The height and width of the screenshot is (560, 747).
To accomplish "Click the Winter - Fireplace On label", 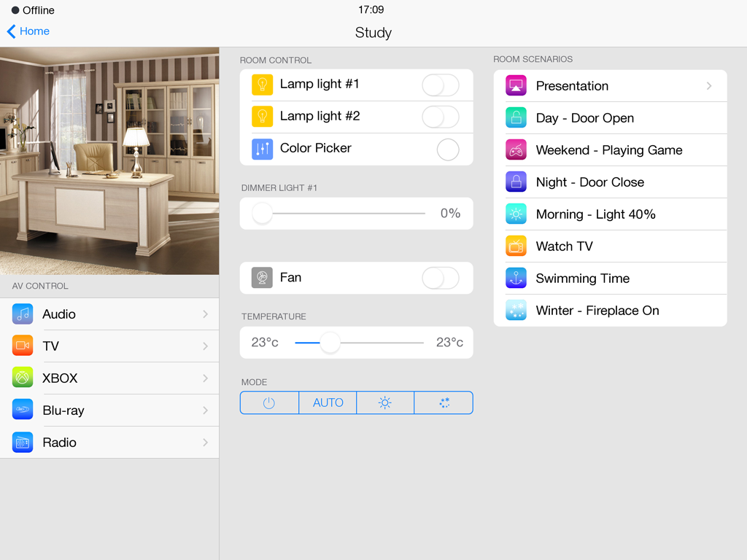I will point(597,311).
